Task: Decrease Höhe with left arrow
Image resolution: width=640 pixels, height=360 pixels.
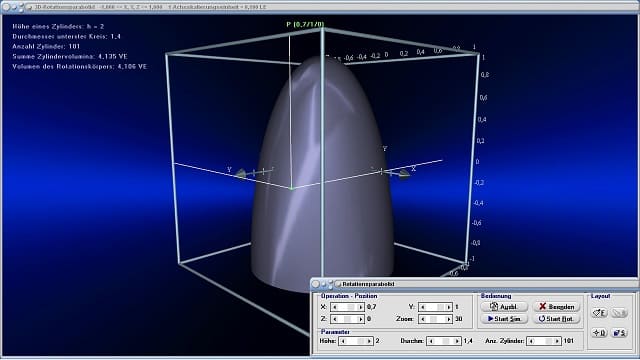Action: 343,341
